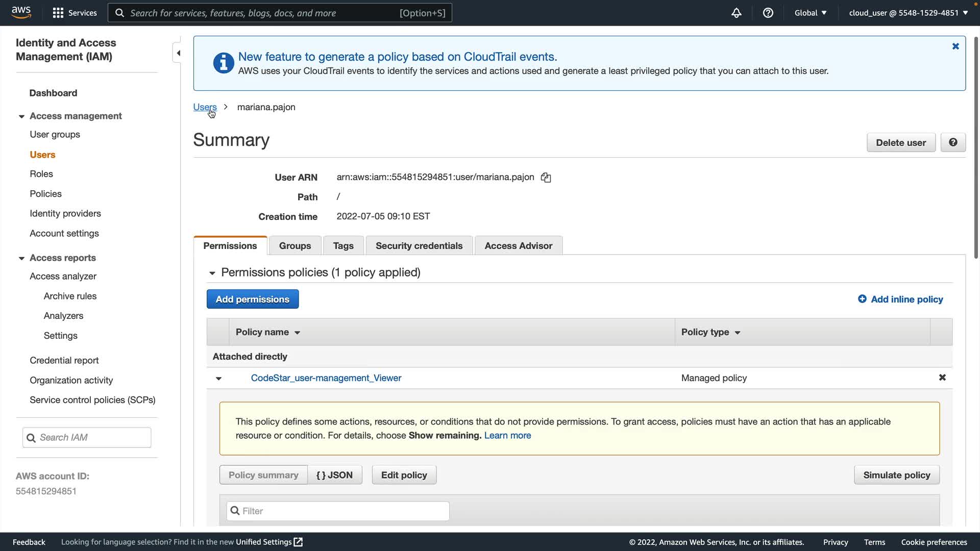
Task: Click help icon beside Delete user
Action: [x=952, y=142]
